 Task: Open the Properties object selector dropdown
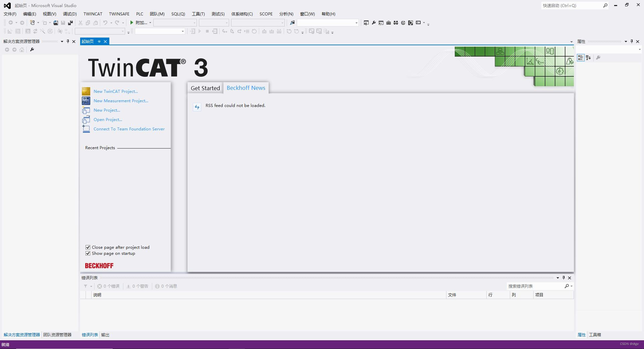tap(640, 50)
